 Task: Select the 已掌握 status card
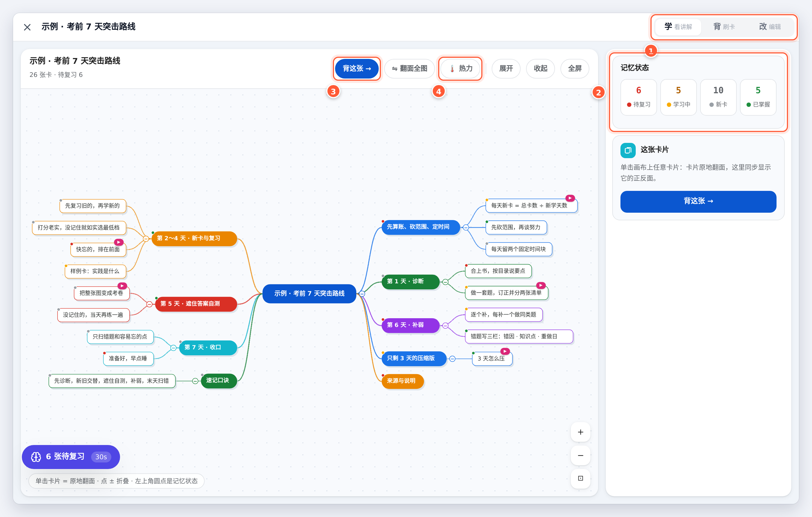point(758,97)
